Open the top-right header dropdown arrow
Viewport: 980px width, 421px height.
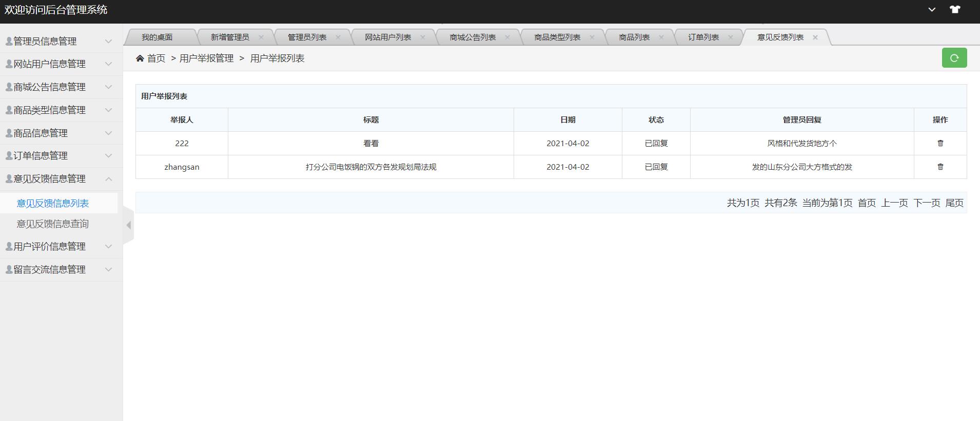pyautogui.click(x=932, y=10)
